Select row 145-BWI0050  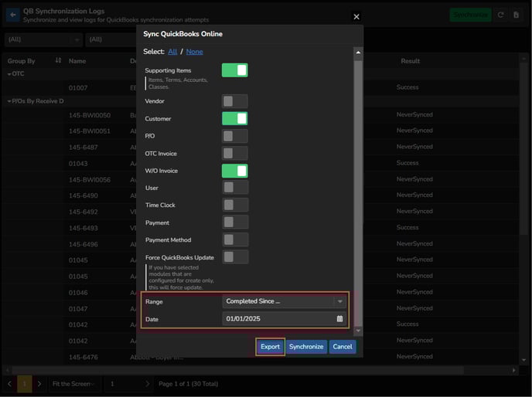point(90,115)
